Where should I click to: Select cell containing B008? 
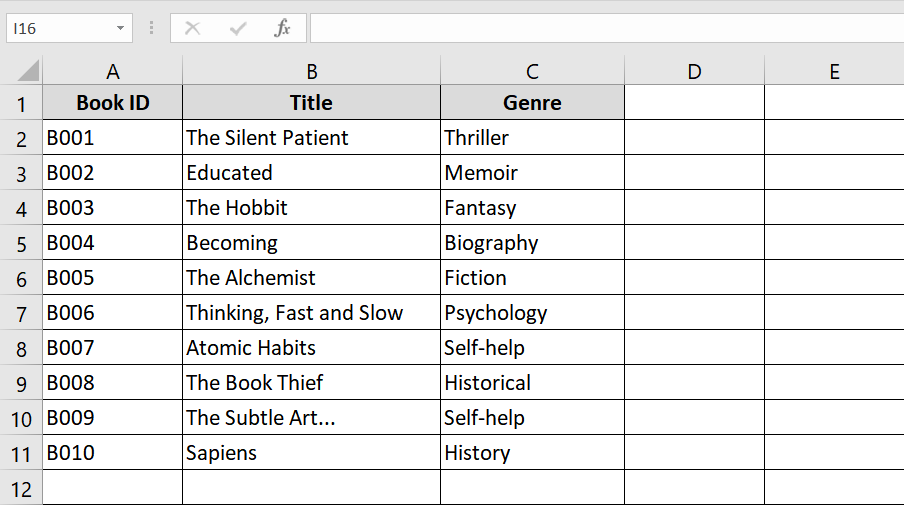tap(112, 383)
